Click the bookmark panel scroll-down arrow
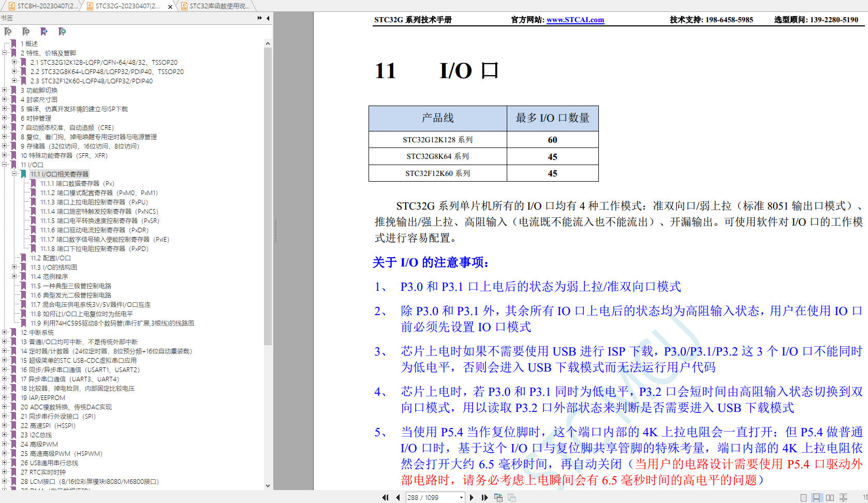The height and width of the screenshot is (503, 868). (268, 485)
